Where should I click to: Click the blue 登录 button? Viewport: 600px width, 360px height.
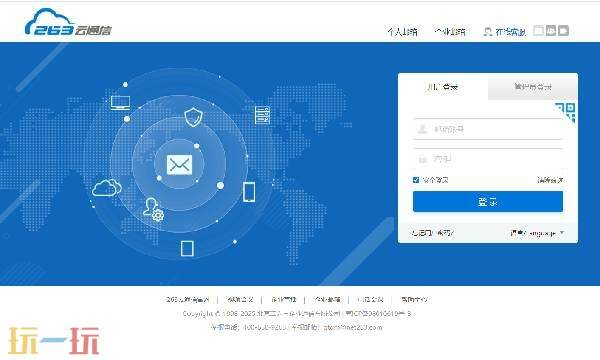pyautogui.click(x=488, y=202)
